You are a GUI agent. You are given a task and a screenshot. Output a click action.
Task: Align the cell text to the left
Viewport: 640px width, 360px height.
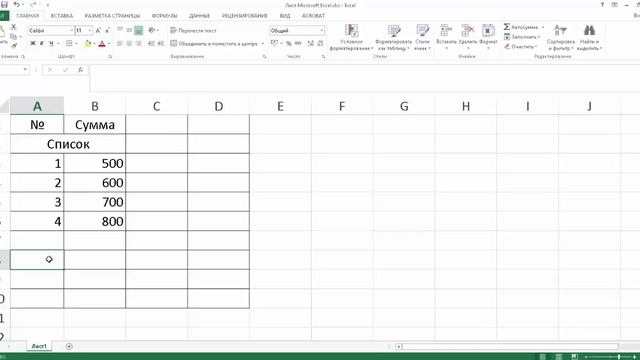point(120,43)
